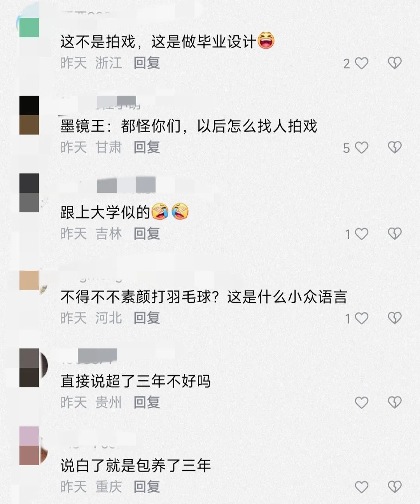This screenshot has height=504, width=420.
Task: Like the 河北 comment about 羽毛球
Action: tap(362, 318)
